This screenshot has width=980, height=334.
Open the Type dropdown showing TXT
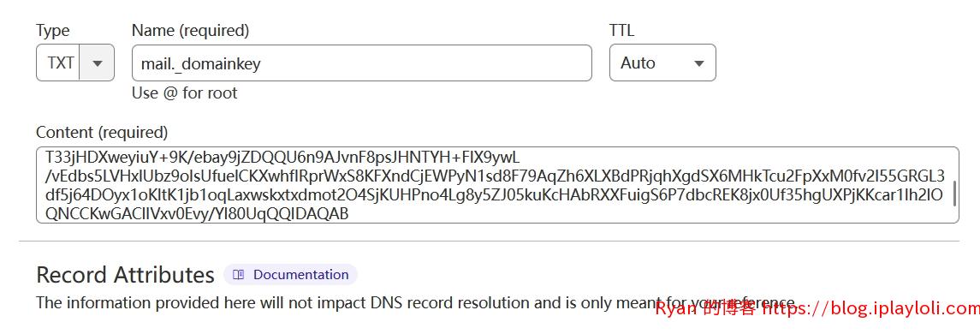(75, 63)
